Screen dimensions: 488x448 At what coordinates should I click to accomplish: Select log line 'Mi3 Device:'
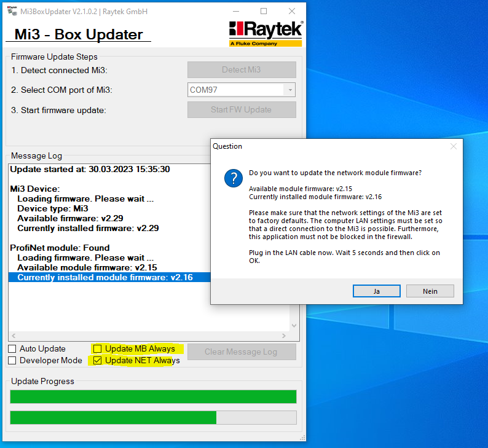click(35, 189)
